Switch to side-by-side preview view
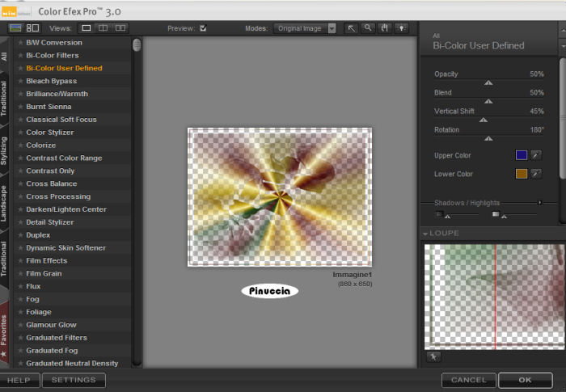This screenshot has height=392, width=566. [x=120, y=28]
